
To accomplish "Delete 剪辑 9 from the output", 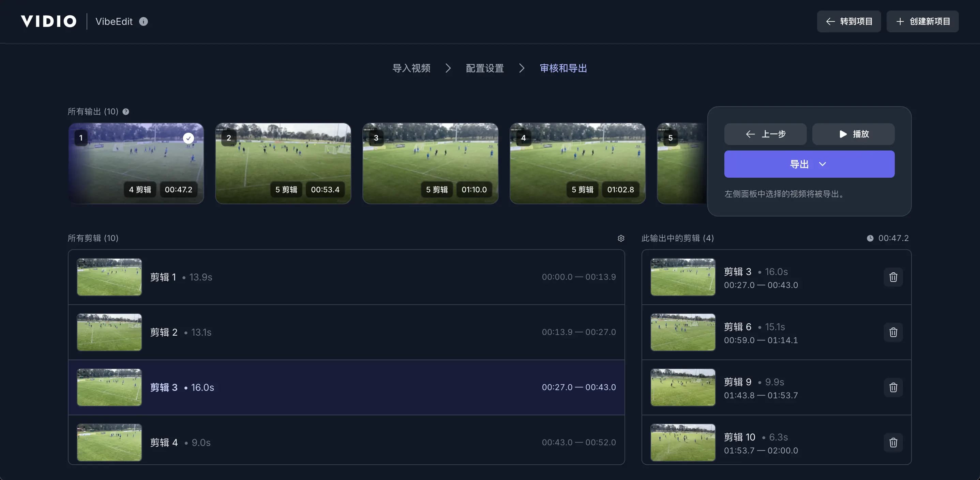I will pyautogui.click(x=893, y=387).
